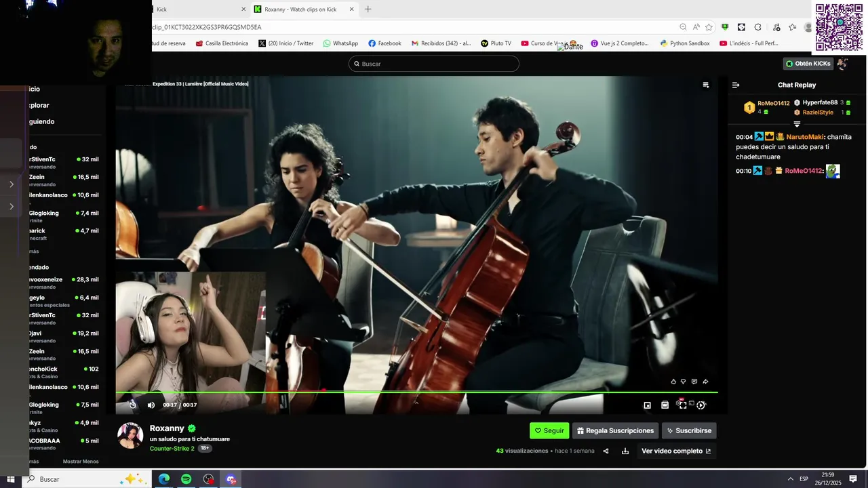This screenshot has height=488, width=868.
Task: Open Microsoft Edge from the taskbar
Action: (x=164, y=479)
